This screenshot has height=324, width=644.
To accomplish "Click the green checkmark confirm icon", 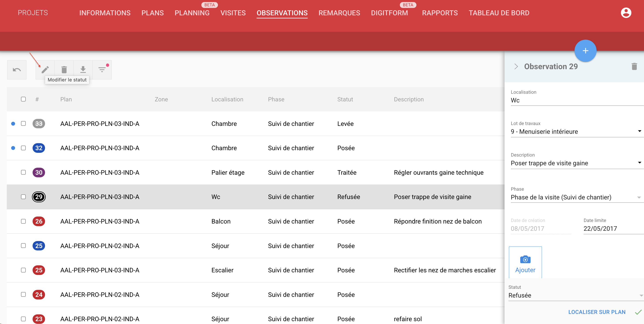I will pyautogui.click(x=638, y=312).
